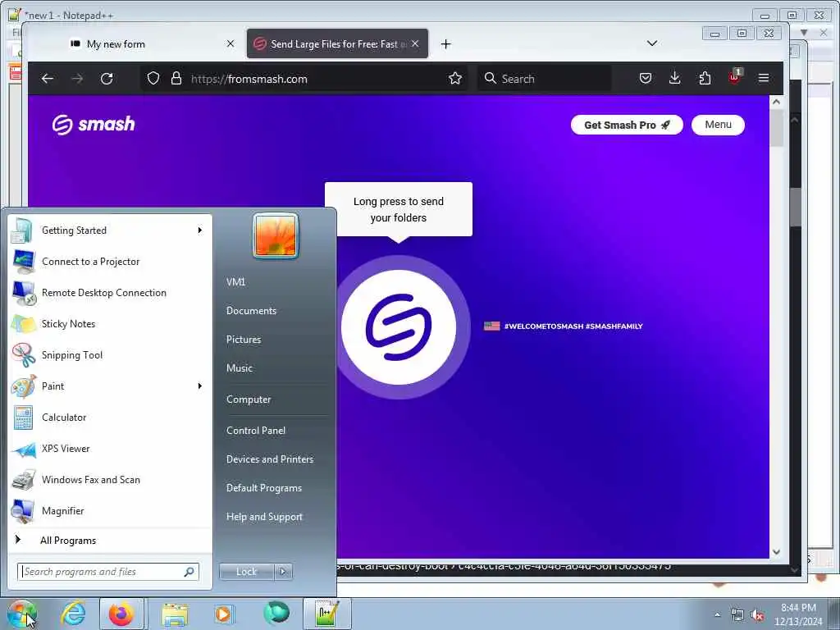Expand All Programs list

110,540
